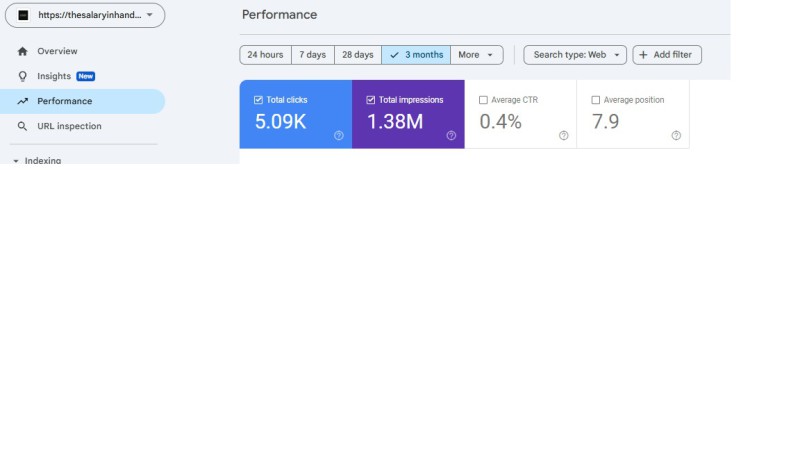Click help icon on Total clicks card
This screenshot has width=800, height=450.
click(339, 135)
